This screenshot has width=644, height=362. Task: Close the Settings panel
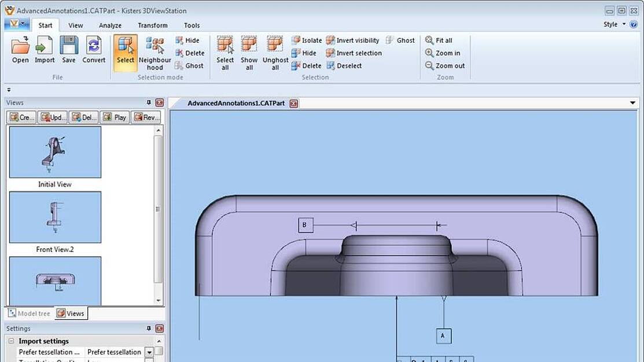[159, 328]
